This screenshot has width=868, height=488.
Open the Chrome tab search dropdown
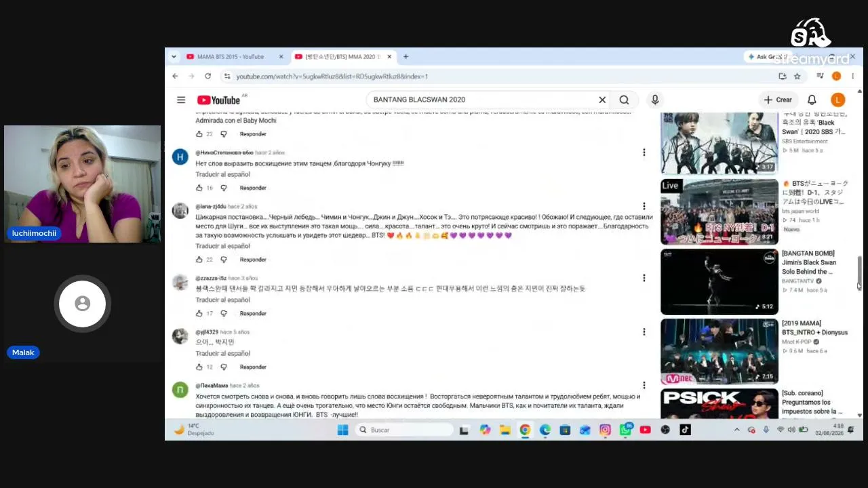(174, 56)
